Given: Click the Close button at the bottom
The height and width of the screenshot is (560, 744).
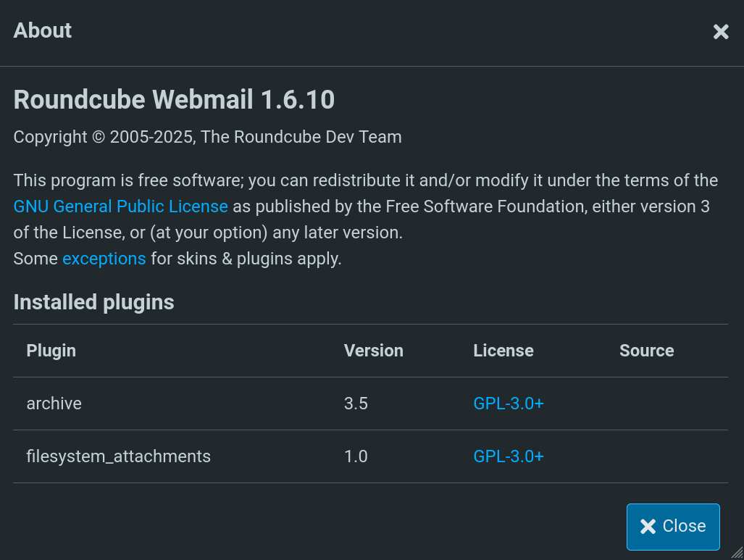Looking at the screenshot, I should pyautogui.click(x=673, y=527).
